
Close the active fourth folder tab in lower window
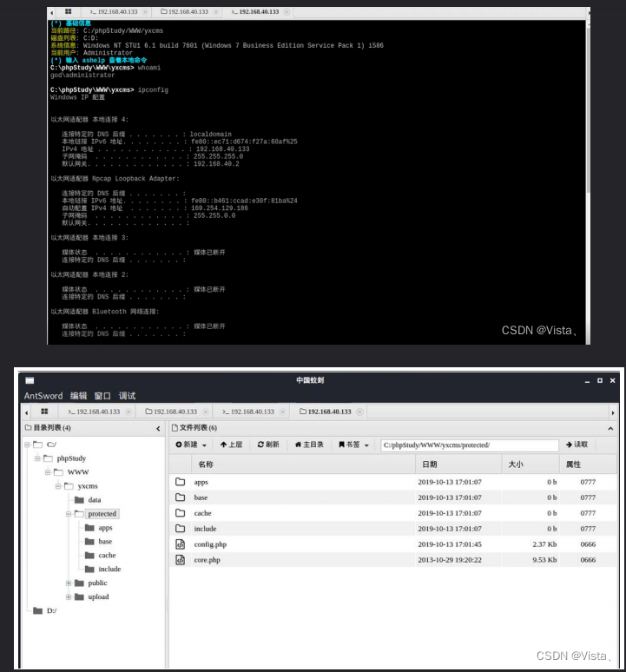pos(359,412)
